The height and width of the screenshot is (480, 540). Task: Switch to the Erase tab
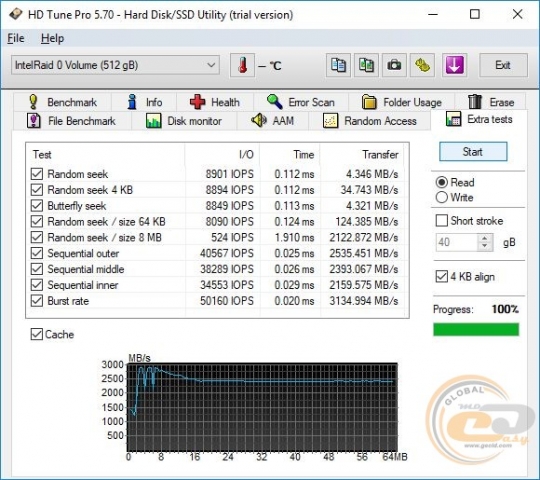(x=490, y=102)
